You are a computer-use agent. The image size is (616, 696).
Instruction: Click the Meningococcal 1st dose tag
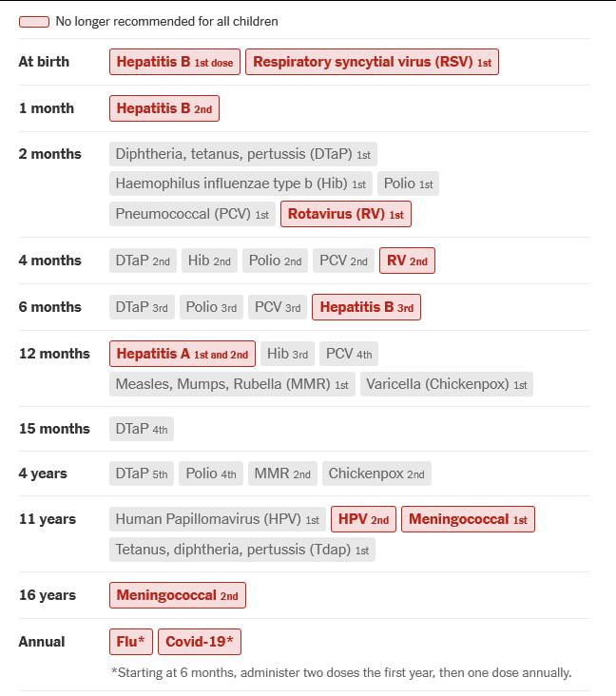(x=468, y=519)
